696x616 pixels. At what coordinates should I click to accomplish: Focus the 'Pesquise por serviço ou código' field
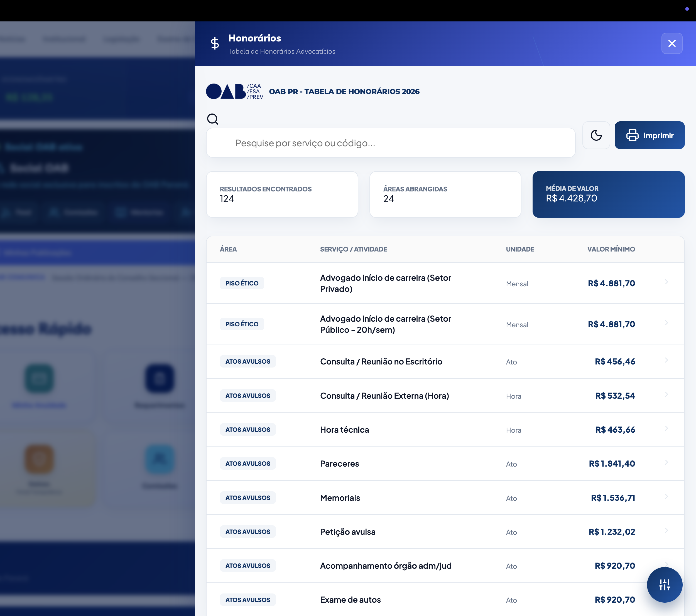tap(390, 143)
